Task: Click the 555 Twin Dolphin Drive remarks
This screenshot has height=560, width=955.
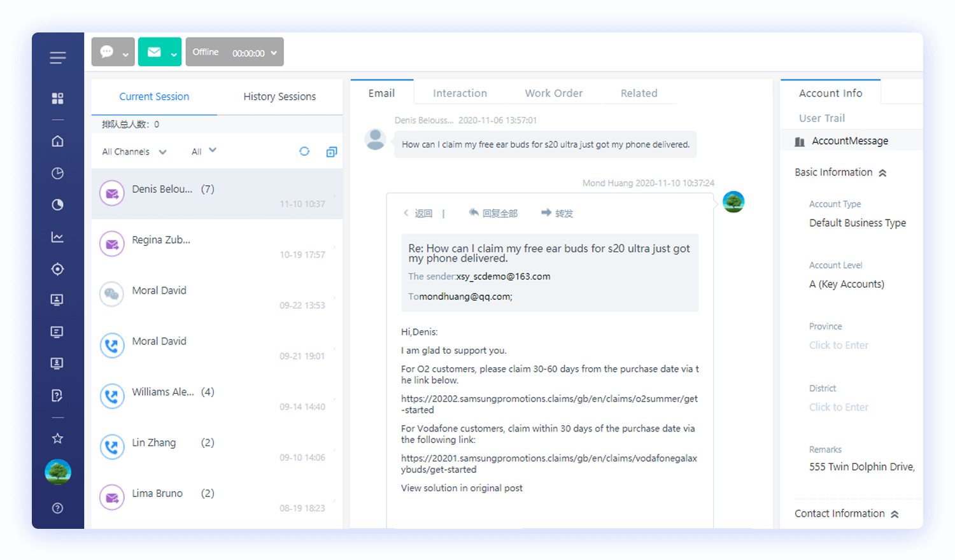Action: [862, 467]
